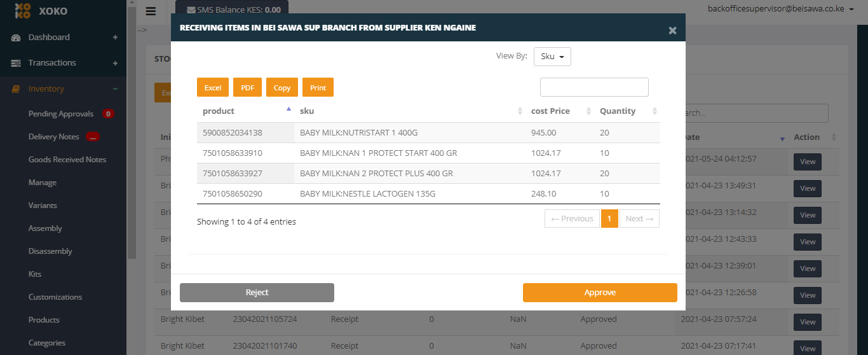The height and width of the screenshot is (355, 868).
Task: Sort by cost Price column arrows
Action: [589, 111]
